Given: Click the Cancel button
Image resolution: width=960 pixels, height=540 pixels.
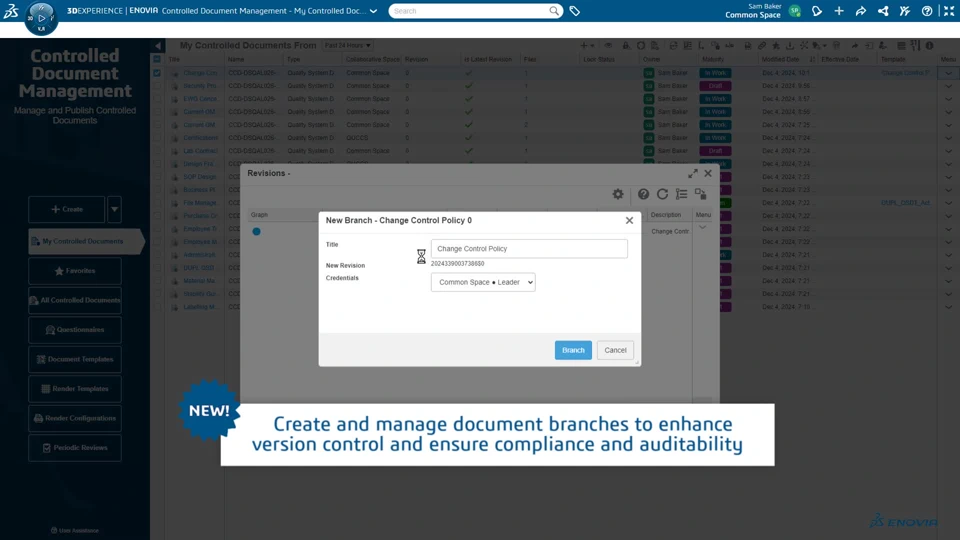Looking at the screenshot, I should coord(615,350).
